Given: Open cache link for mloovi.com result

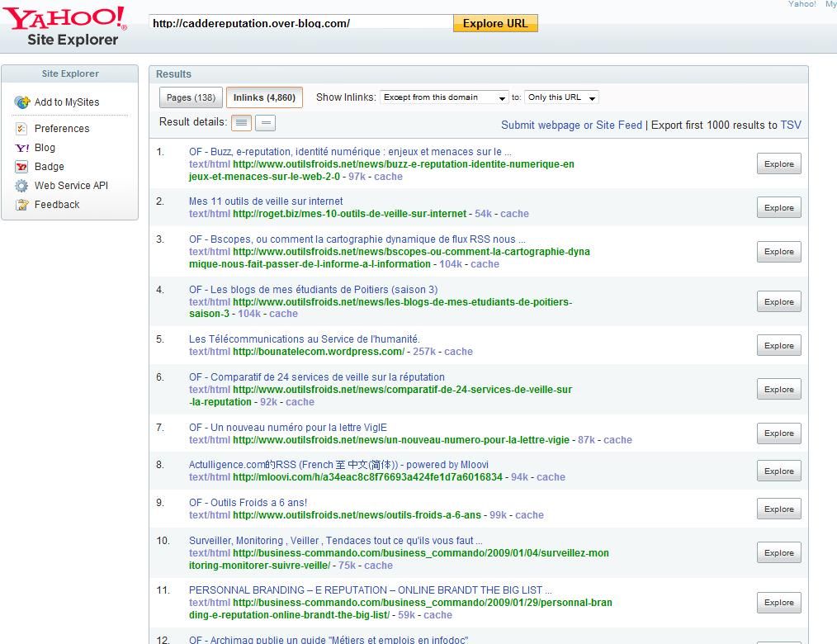Looking at the screenshot, I should pyautogui.click(x=551, y=477).
